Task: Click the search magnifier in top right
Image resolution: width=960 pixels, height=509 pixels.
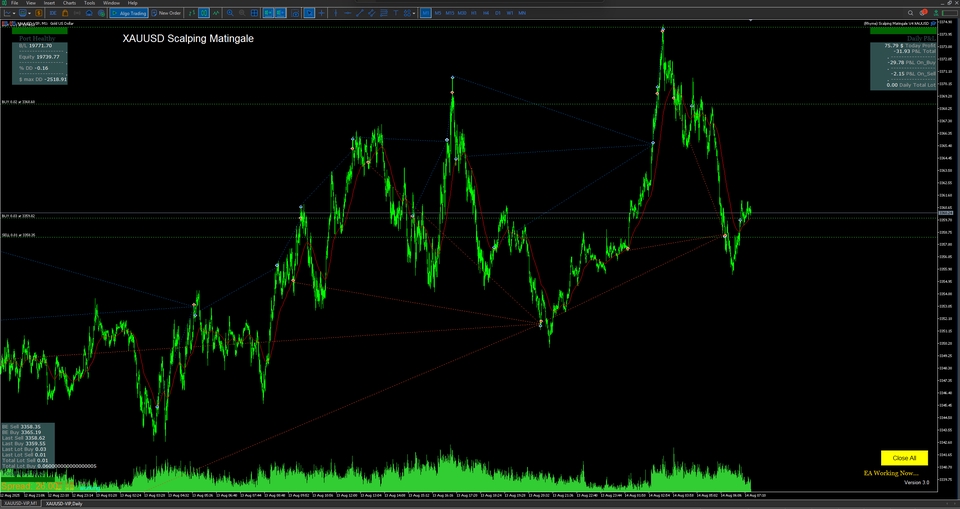Action: 910,13
